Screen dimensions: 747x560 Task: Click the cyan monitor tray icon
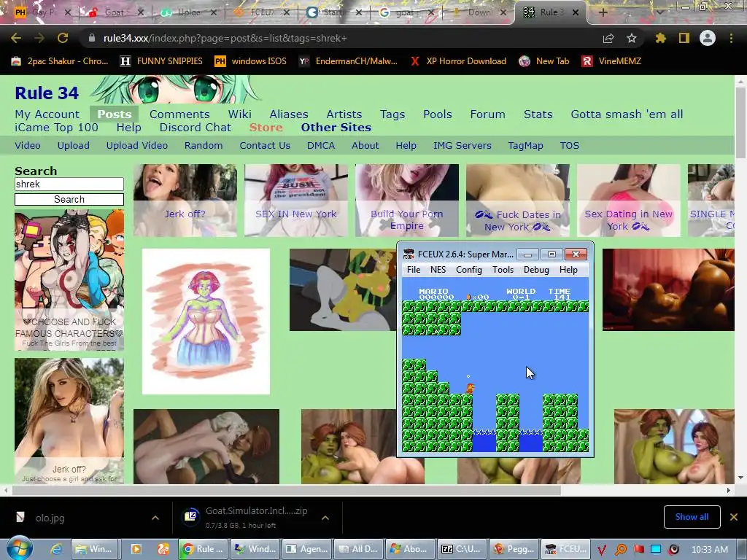click(656, 550)
